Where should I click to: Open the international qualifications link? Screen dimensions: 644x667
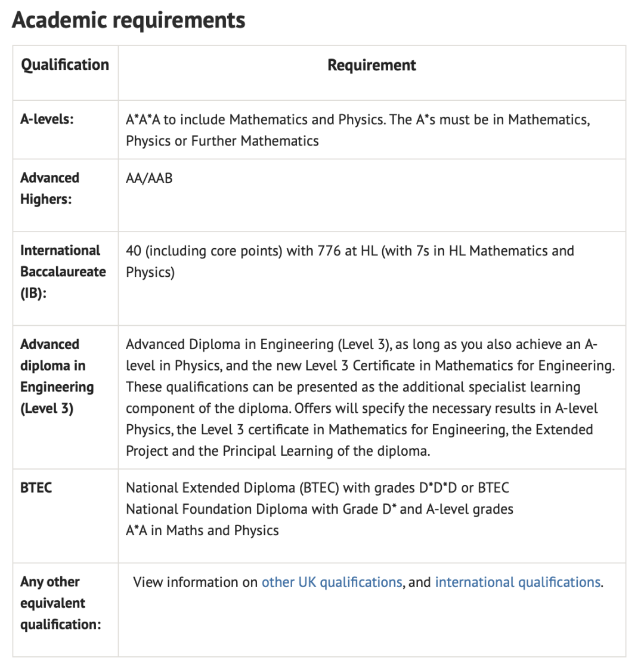[518, 582]
